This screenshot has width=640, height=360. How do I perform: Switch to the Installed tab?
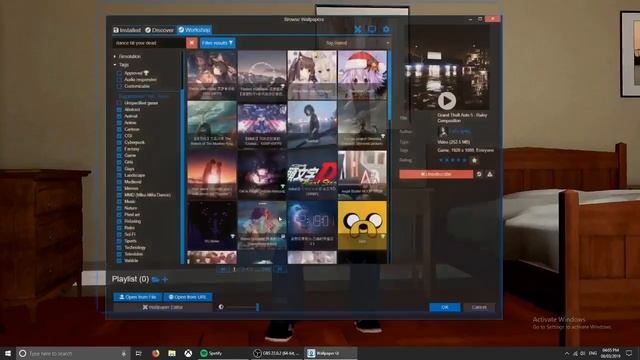127,30
